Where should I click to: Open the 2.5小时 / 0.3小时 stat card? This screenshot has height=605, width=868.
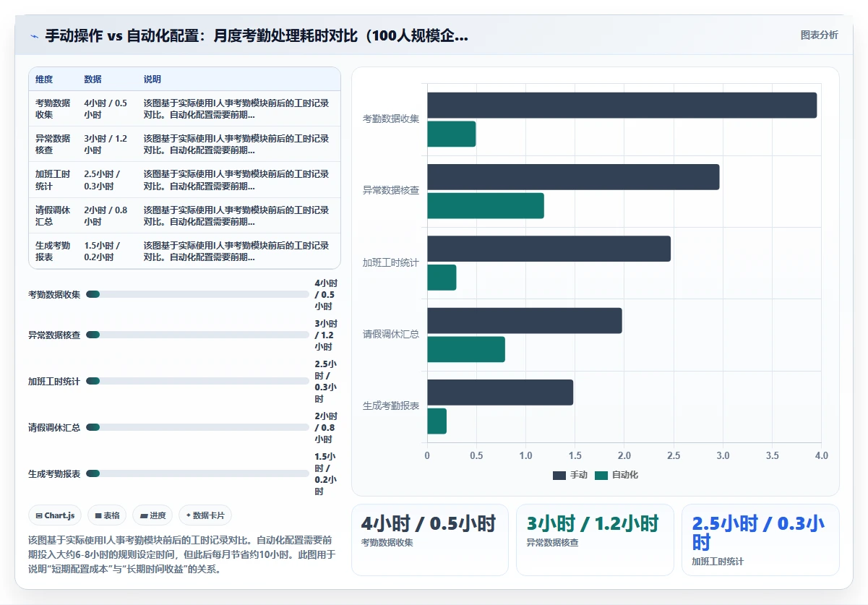coord(760,540)
